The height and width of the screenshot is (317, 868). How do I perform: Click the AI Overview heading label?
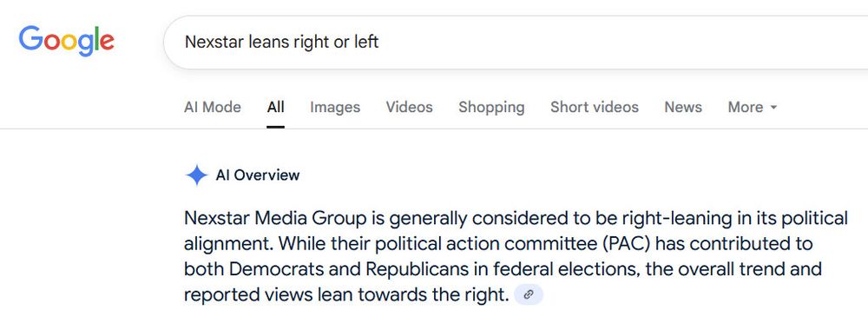point(258,175)
